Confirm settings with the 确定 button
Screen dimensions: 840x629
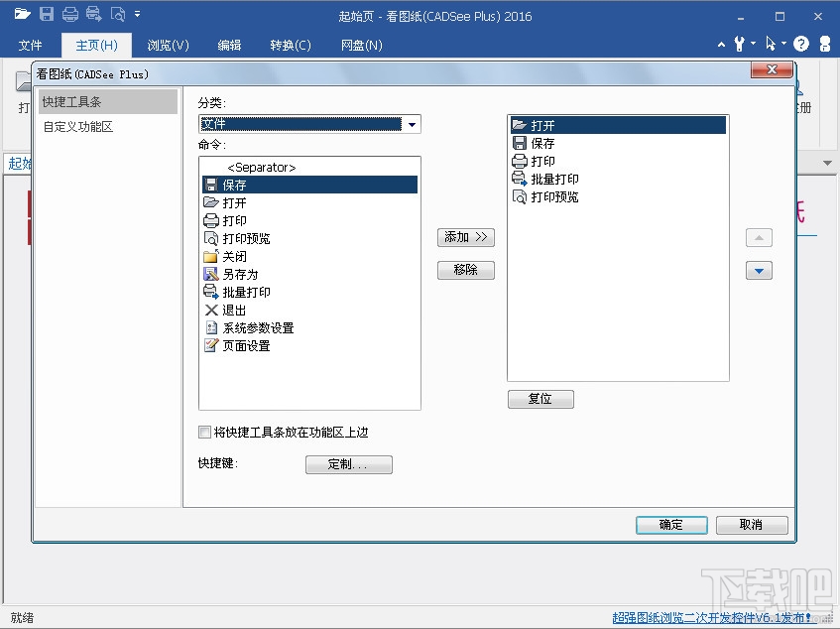click(x=671, y=525)
